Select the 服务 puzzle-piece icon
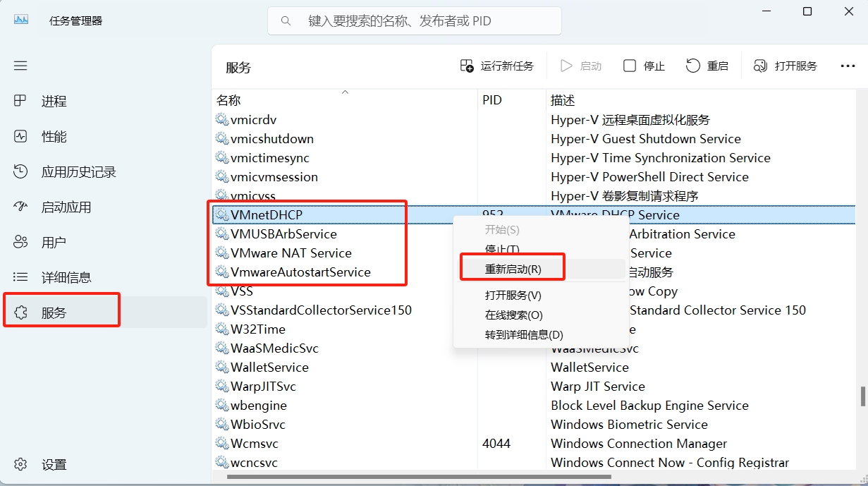868x486 pixels. click(20, 312)
